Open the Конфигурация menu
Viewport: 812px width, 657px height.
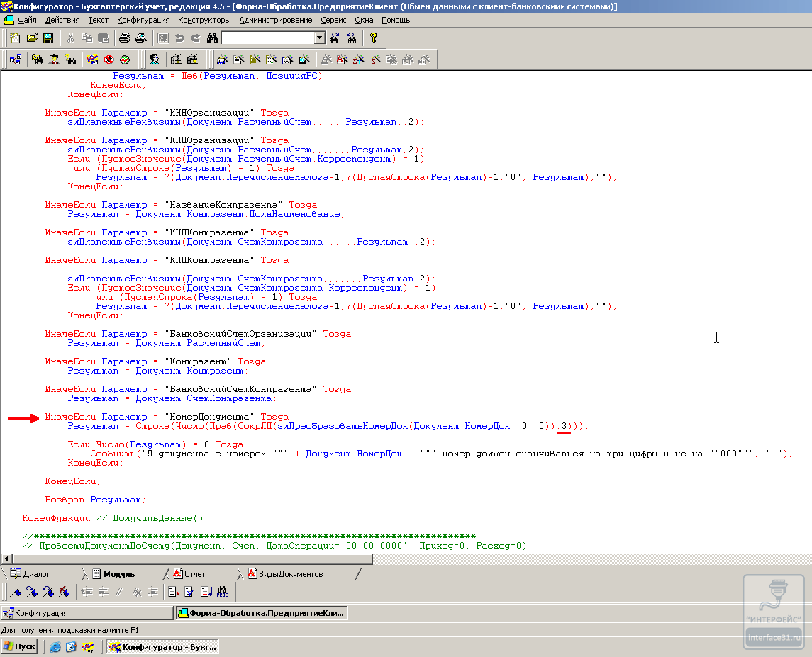tap(143, 20)
